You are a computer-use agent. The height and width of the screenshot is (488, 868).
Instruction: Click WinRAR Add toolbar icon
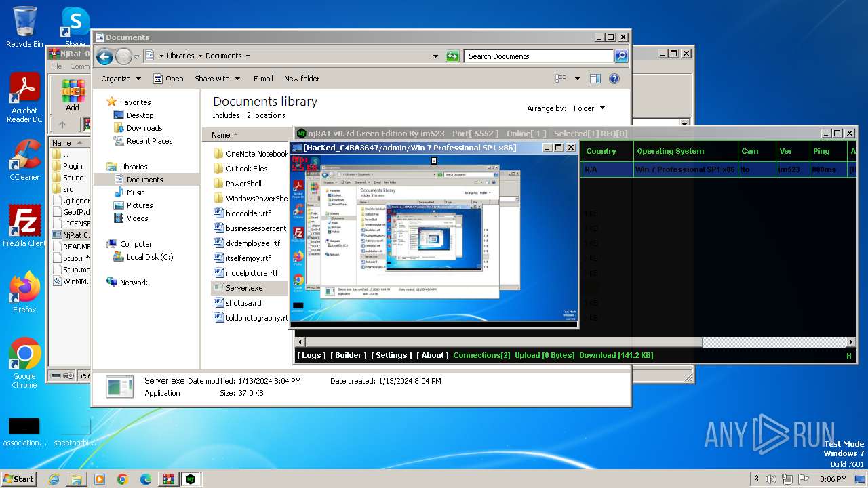(x=73, y=95)
